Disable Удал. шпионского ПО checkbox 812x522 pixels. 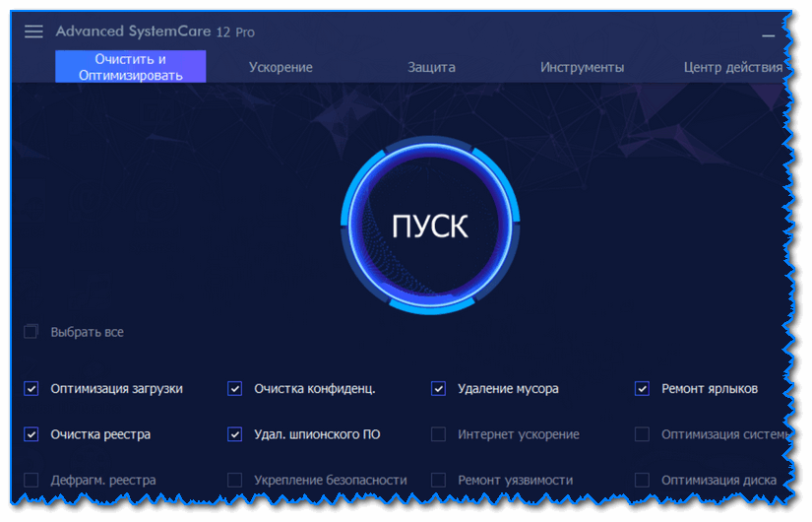point(234,434)
